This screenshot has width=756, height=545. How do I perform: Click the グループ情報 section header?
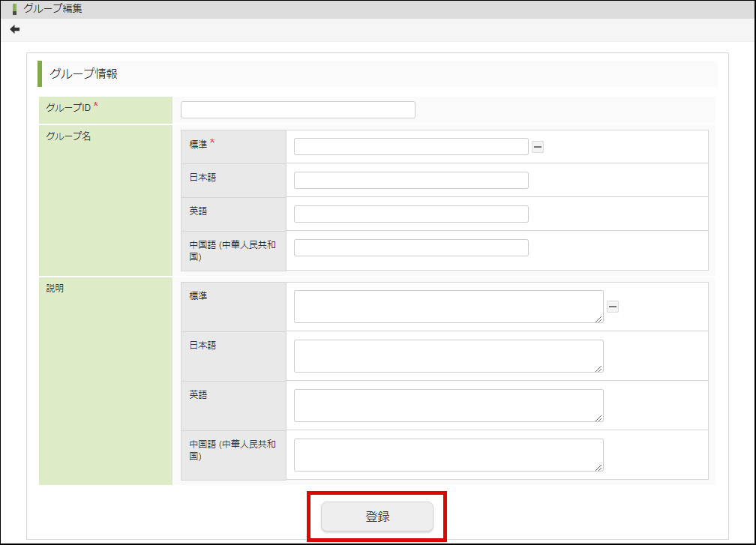click(83, 73)
